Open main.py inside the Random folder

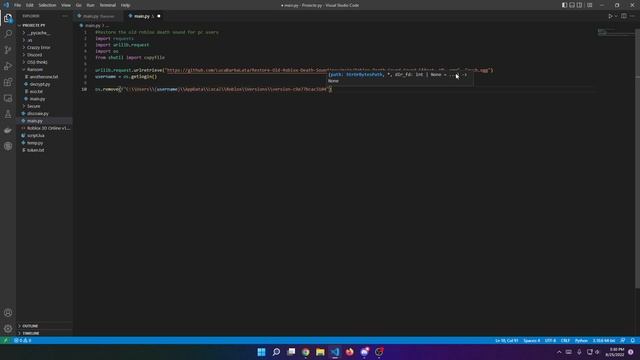44,99
